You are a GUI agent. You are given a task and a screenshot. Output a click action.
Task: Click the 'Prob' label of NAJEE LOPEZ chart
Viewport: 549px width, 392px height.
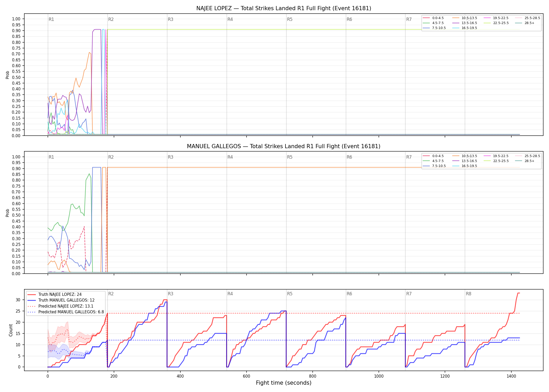(x=8, y=75)
